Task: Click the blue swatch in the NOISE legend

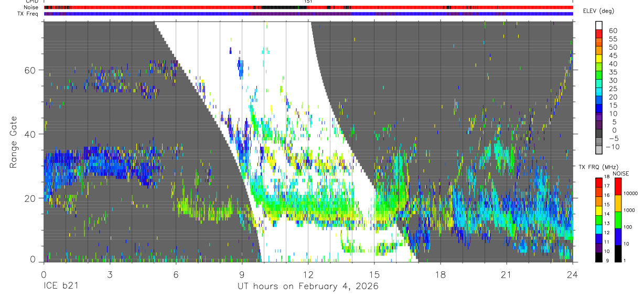Action: coord(618,237)
